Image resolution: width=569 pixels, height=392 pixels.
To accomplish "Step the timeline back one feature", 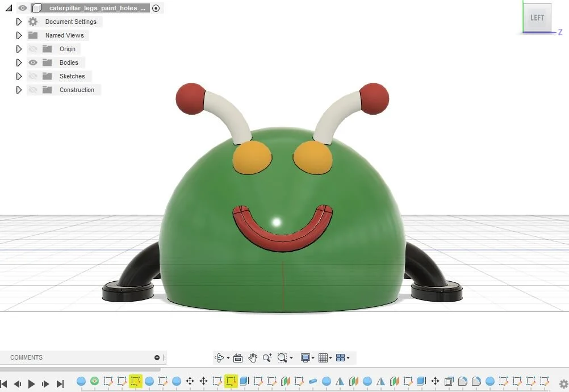I will pyautogui.click(x=18, y=383).
